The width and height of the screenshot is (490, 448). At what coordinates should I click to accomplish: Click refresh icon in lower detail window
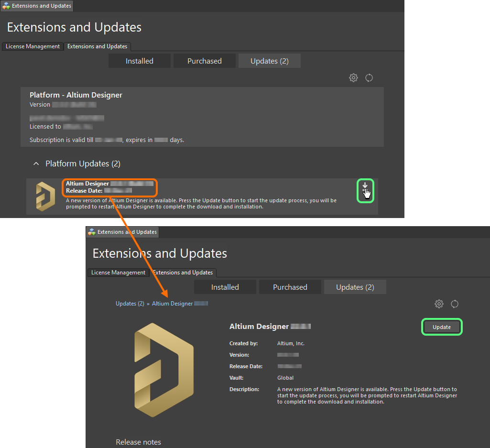[x=455, y=304]
